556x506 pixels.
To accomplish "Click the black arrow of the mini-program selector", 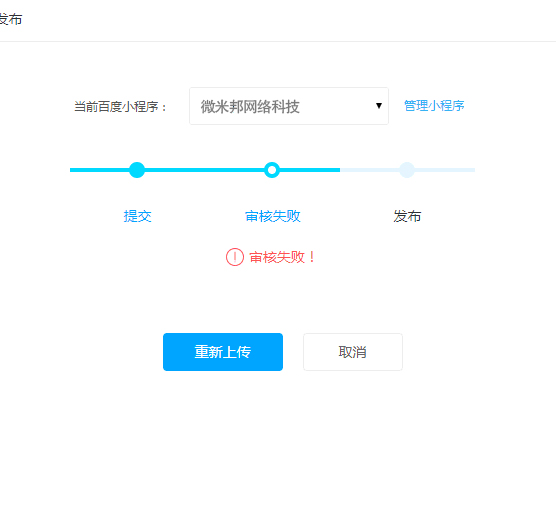I will (x=379, y=106).
